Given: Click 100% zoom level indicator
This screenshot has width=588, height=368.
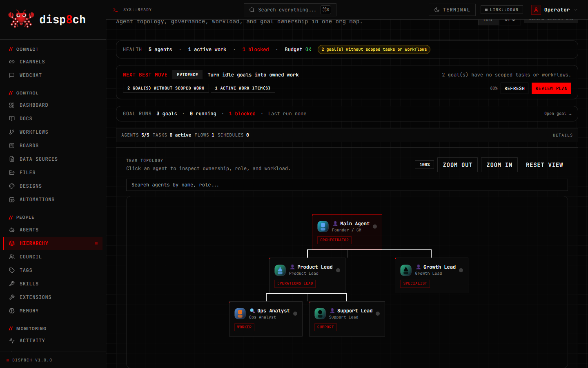Looking at the screenshot, I should [425, 165].
